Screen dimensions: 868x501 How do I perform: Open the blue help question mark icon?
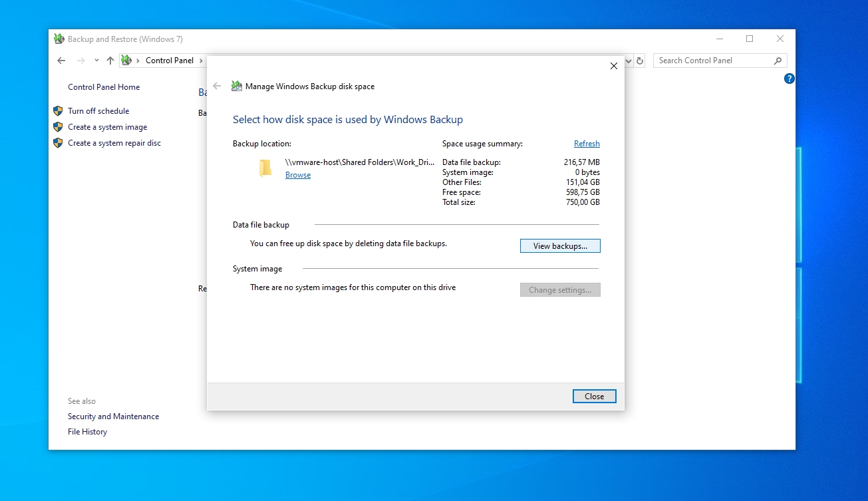(790, 79)
